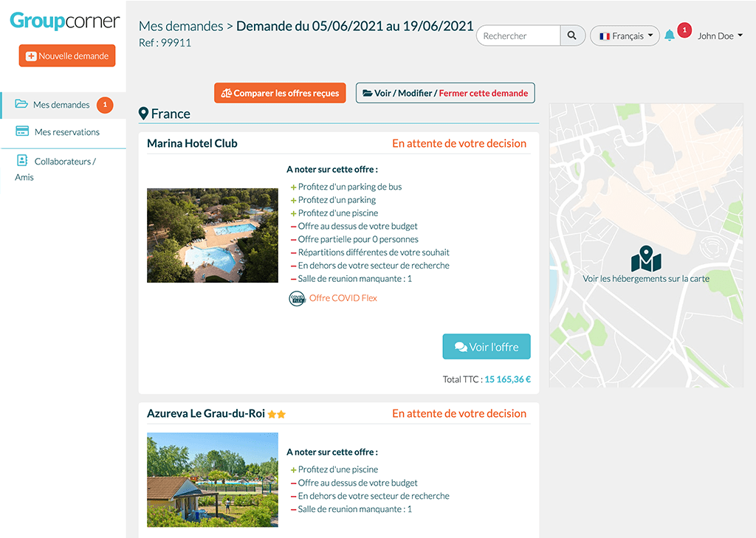Viewport: 756px width, 538px height.
Task: Click Répartitions différentes de votre souhait
Action: 374,252
